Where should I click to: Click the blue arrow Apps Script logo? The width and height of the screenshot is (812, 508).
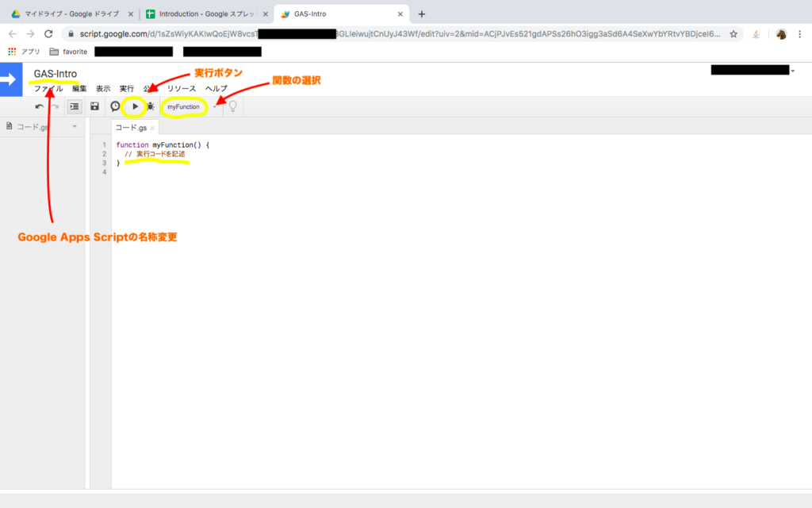click(x=11, y=79)
